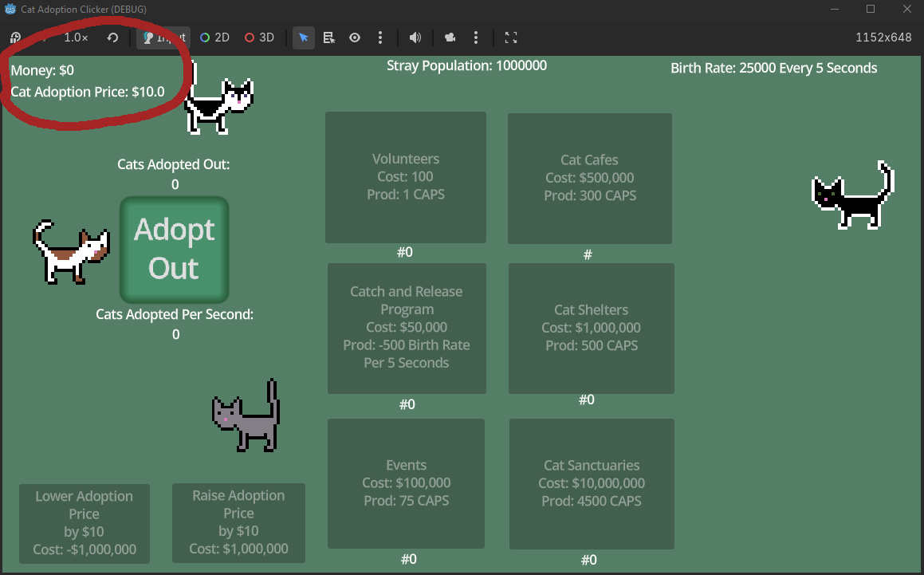924x575 pixels.
Task: Click the big Adopt Out button
Action: click(x=174, y=250)
